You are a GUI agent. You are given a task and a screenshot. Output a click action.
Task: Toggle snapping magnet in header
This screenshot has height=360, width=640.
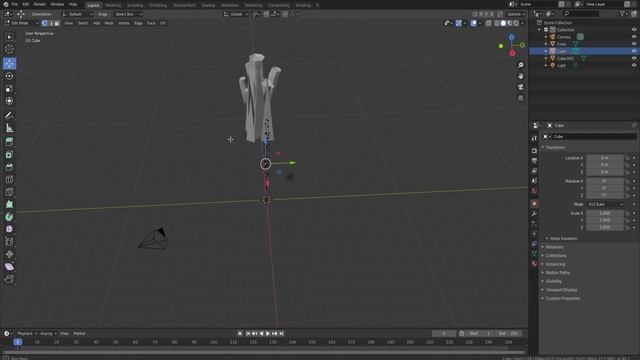click(267, 14)
